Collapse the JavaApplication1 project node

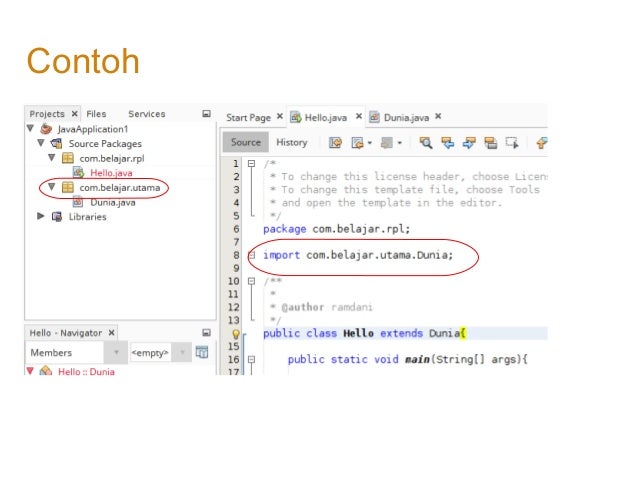click(x=30, y=128)
